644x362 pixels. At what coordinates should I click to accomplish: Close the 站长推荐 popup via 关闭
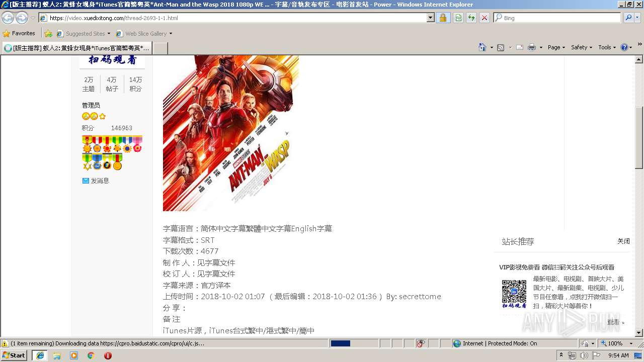[623, 241]
